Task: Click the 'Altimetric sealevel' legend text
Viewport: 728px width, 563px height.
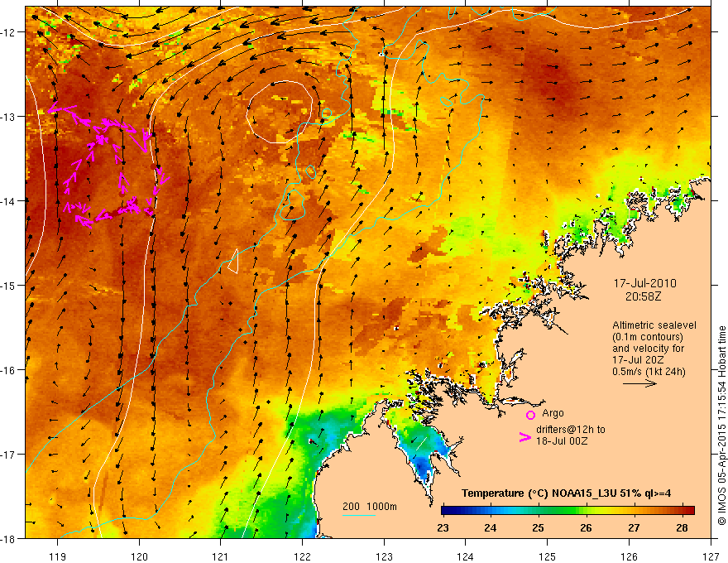Action: [654, 325]
